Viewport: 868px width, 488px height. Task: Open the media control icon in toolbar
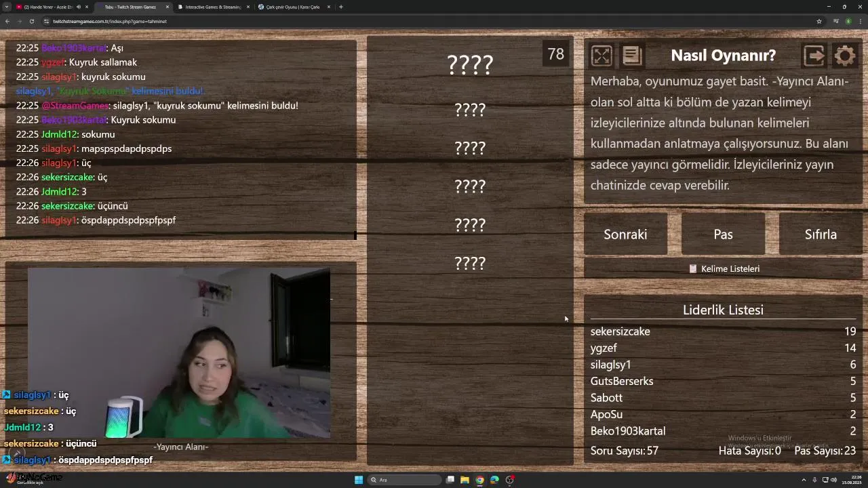tap(836, 21)
